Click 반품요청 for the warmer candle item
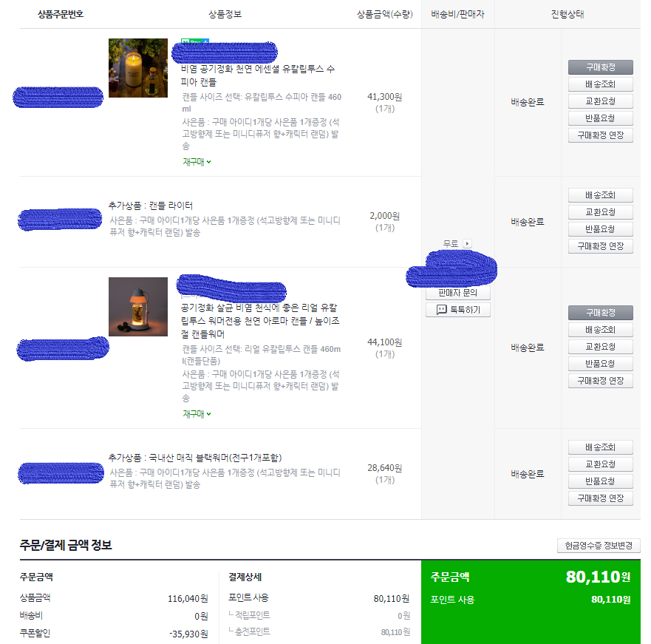The image size is (651, 644). [600, 364]
